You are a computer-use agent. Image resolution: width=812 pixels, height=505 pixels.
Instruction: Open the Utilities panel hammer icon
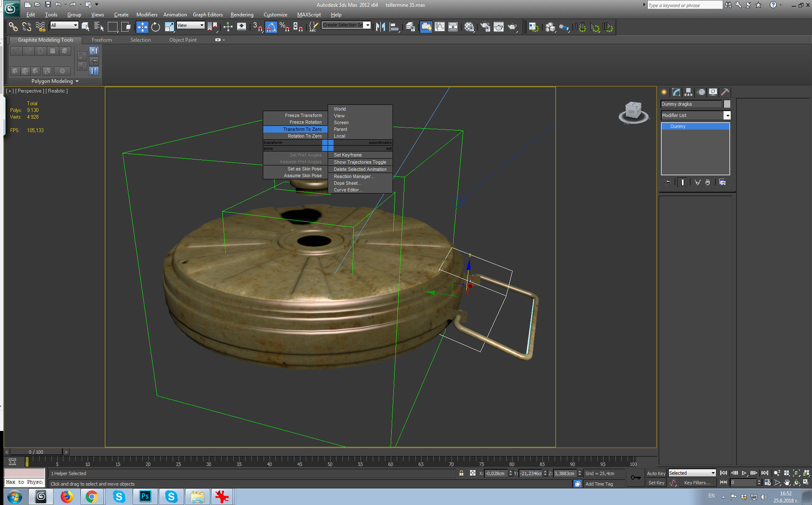point(725,92)
